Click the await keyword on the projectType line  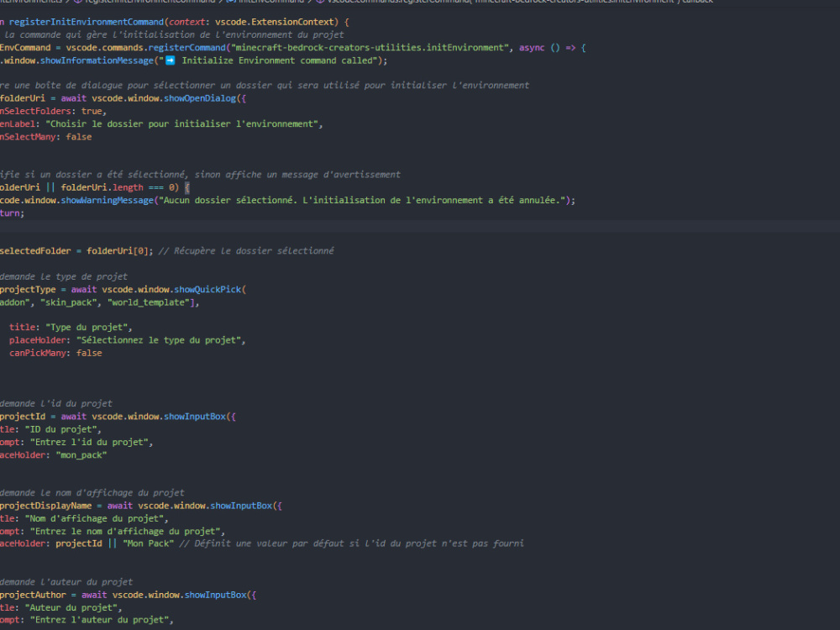(84, 290)
